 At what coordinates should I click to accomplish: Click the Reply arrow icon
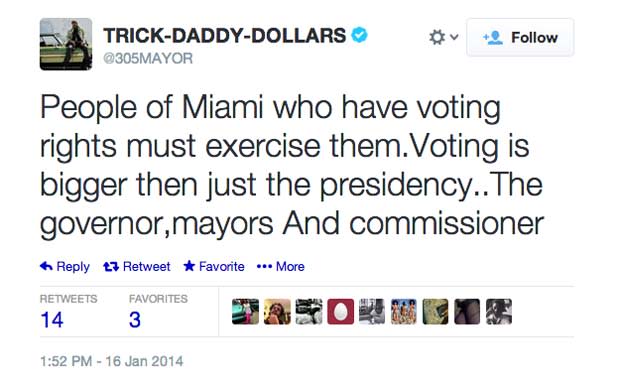pyautogui.click(x=46, y=266)
